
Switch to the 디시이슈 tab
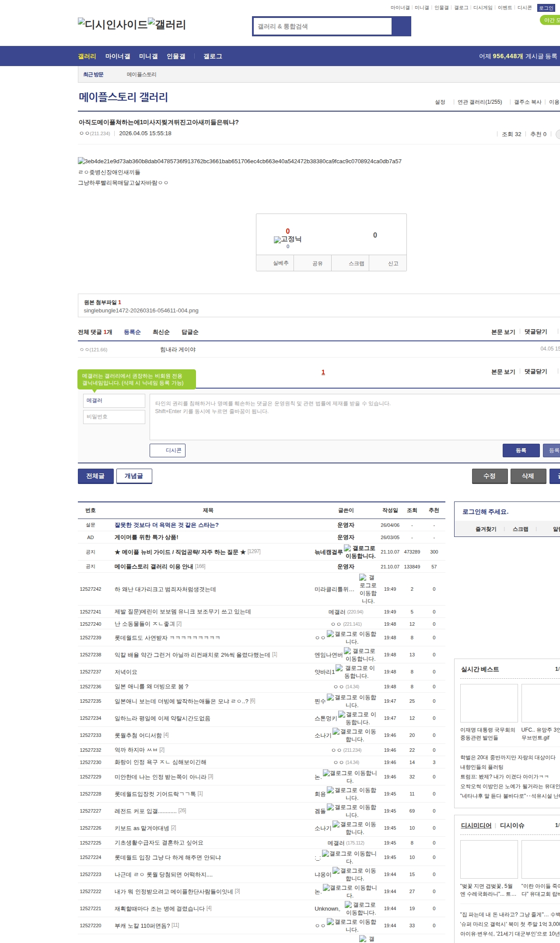tap(512, 825)
